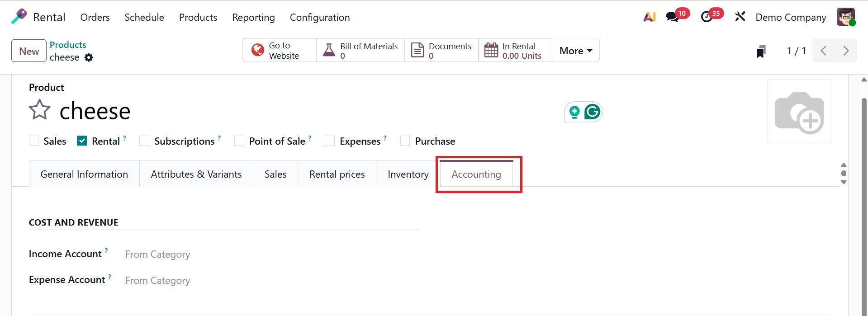Click the Products breadcrumb link
The image size is (868, 316).
click(x=68, y=45)
